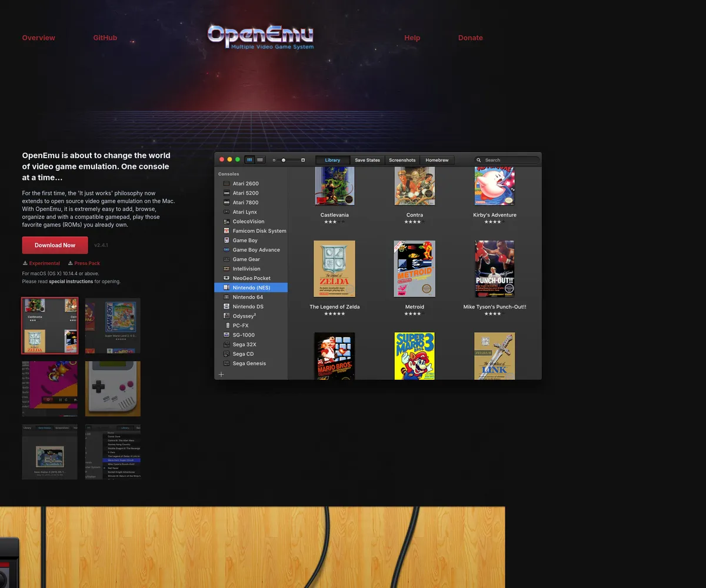Screen dimensions: 706x588
Task: Open the Save States tab
Action: [367, 160]
